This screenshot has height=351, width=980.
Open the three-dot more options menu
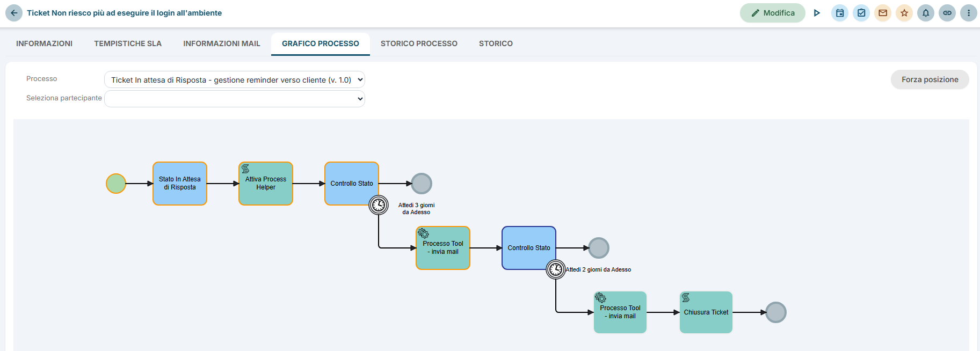pyautogui.click(x=969, y=13)
